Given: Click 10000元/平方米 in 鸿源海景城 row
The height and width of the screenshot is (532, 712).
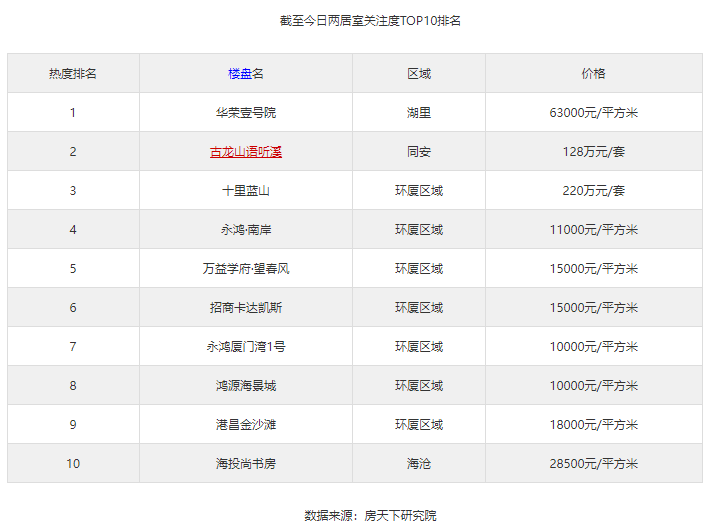Looking at the screenshot, I should click(593, 386).
